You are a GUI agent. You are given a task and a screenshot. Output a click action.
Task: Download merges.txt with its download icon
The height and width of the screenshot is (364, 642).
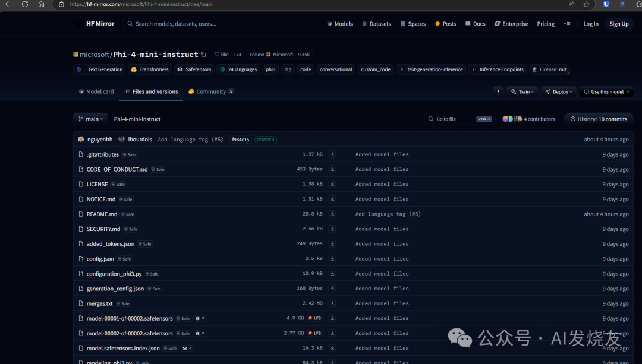point(332,303)
